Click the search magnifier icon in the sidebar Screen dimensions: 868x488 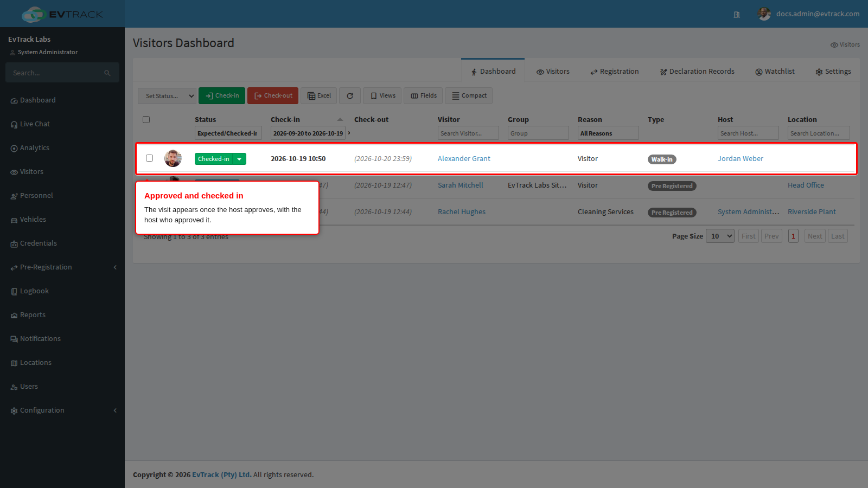click(x=107, y=73)
